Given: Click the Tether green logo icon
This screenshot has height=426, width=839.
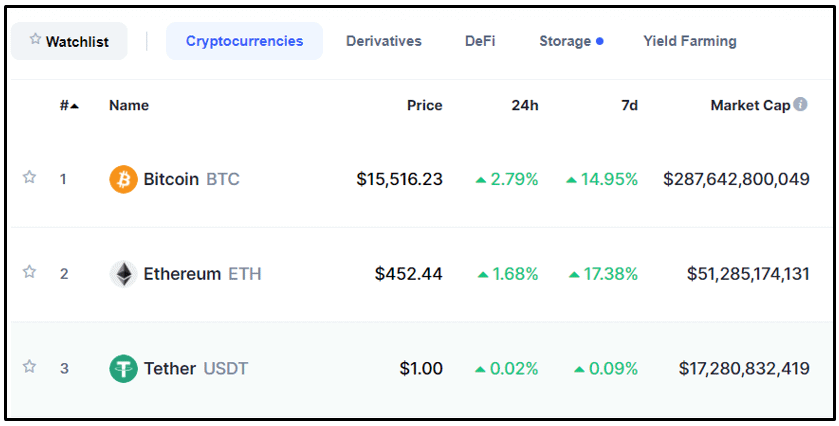Looking at the screenshot, I should 123,369.
